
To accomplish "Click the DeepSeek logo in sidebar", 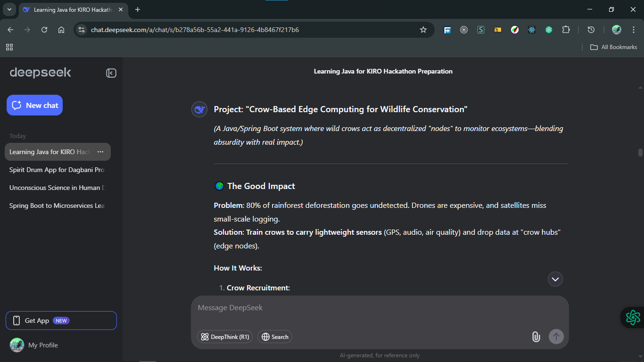I will [x=41, y=72].
